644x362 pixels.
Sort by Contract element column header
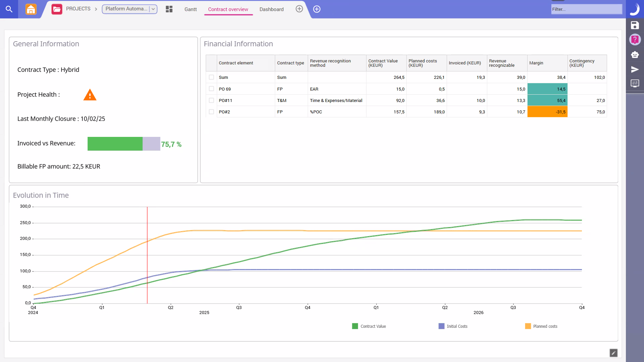pyautogui.click(x=246, y=63)
